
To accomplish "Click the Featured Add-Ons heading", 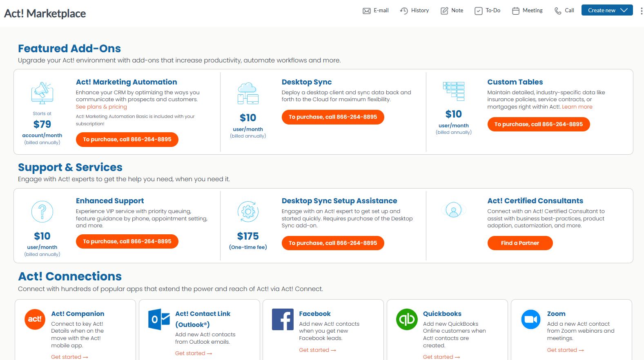I will coord(69,49).
